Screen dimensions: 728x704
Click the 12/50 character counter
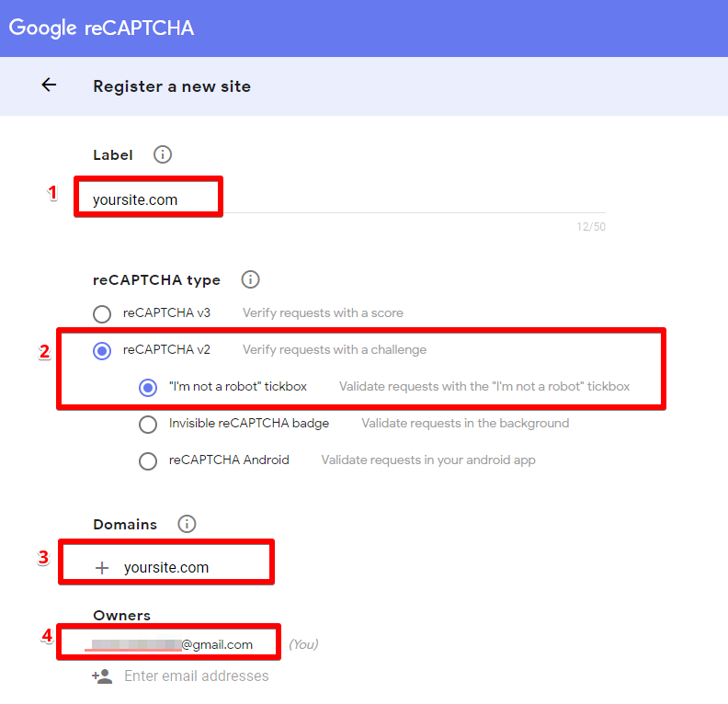click(590, 227)
